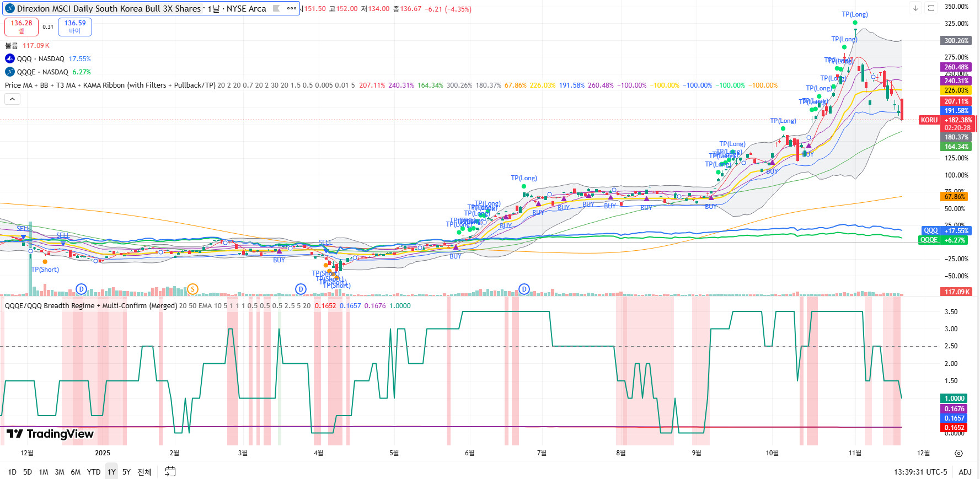Click the blue 0.1657 lower-pane scale label

[x=955, y=418]
